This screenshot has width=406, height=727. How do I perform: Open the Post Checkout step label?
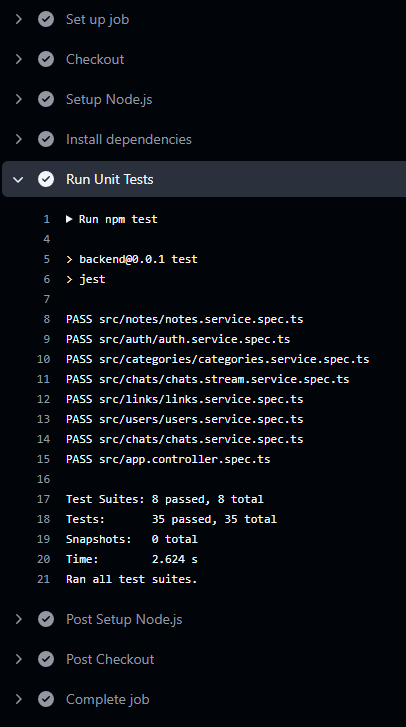click(110, 659)
